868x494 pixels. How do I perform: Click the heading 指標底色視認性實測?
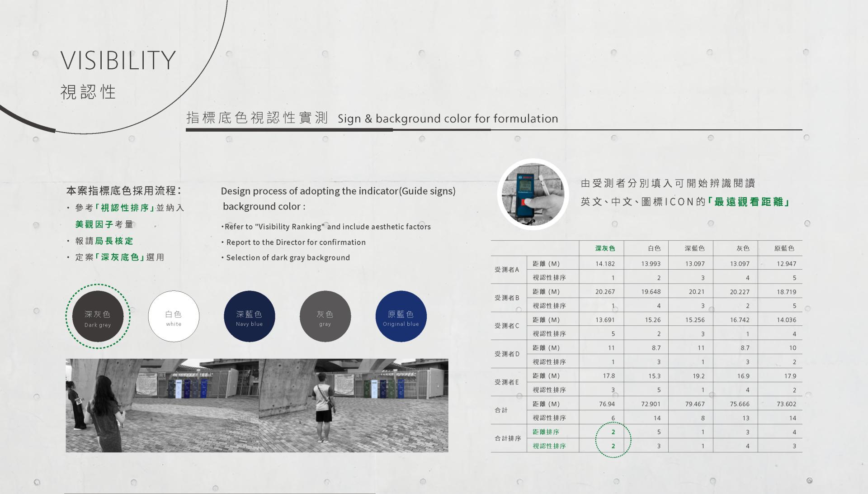tap(257, 118)
